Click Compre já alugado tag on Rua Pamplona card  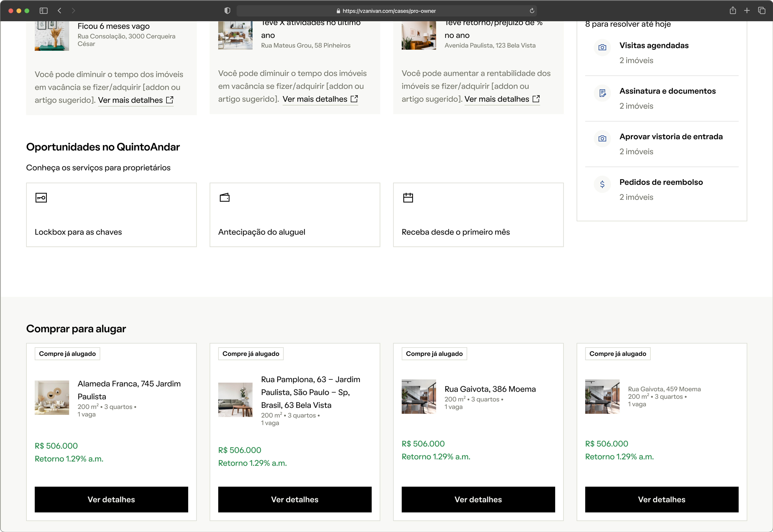click(x=251, y=354)
